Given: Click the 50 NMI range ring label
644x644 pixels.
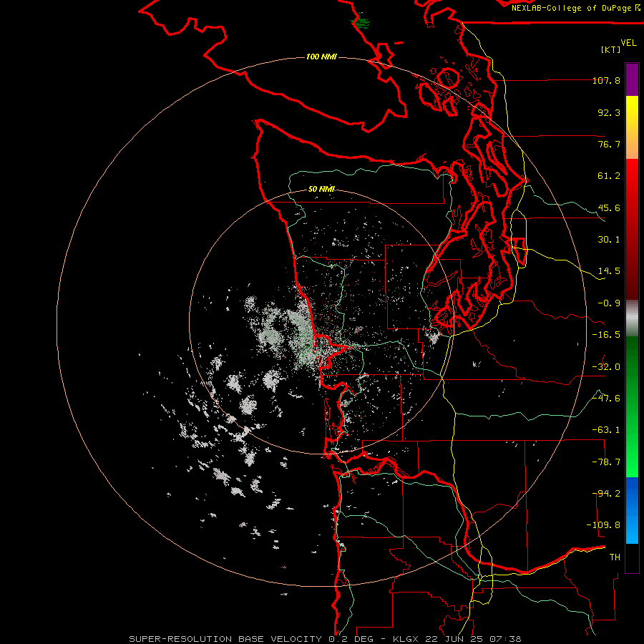Looking at the screenshot, I should (x=321, y=190).
